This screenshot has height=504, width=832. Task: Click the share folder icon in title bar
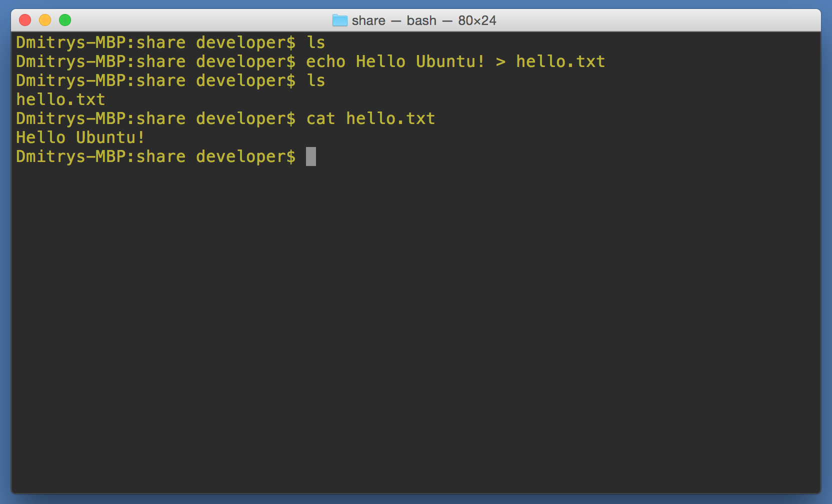339,20
